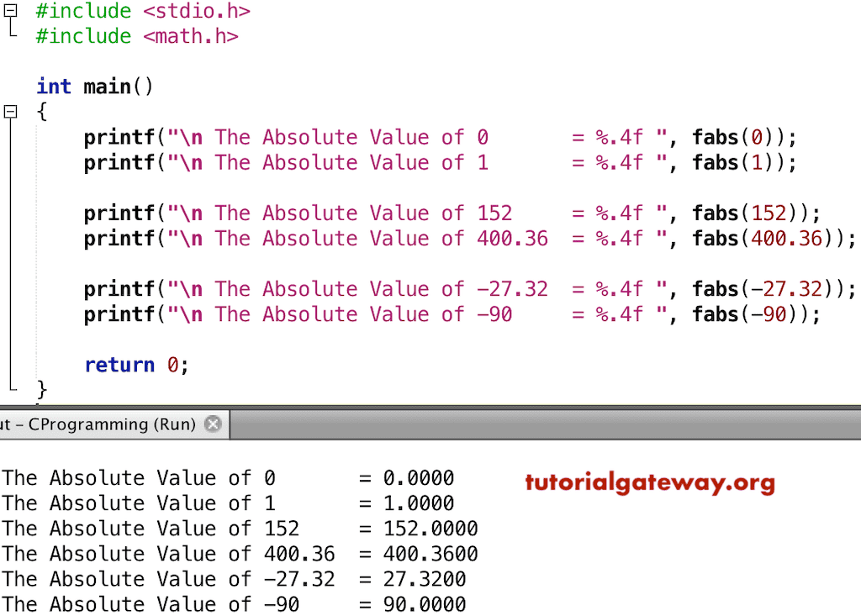The height and width of the screenshot is (616, 861).
Task: Click the fold line connecting main's braces
Action: [x=8, y=252]
